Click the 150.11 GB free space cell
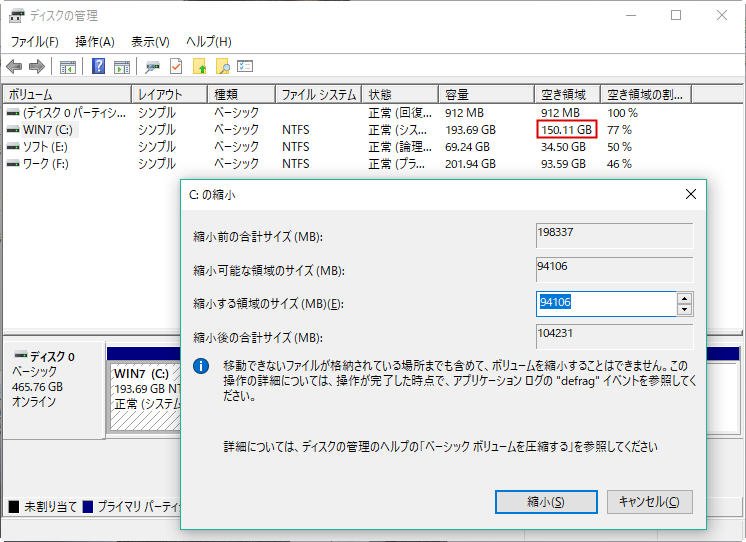The width and height of the screenshot is (746, 542). 567,129
